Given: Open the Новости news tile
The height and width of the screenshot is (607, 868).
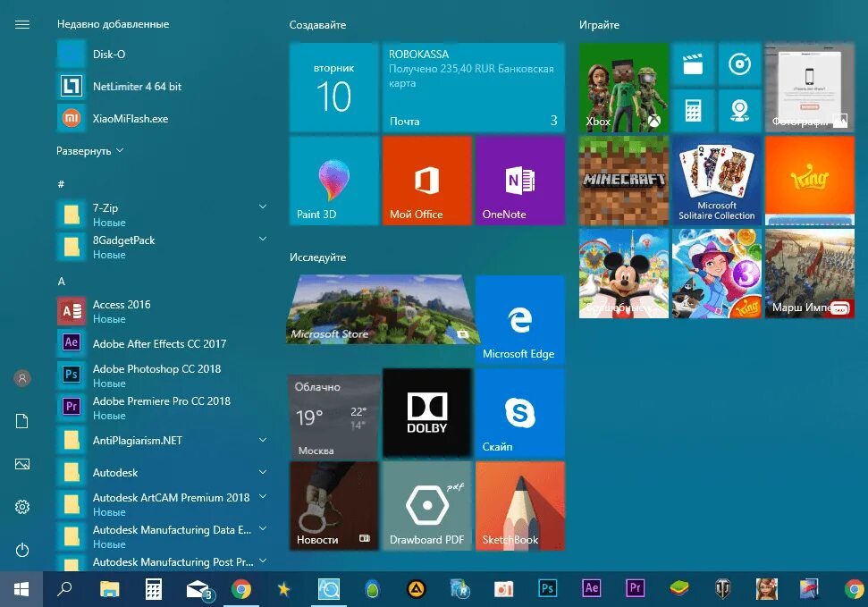Looking at the screenshot, I should [x=333, y=506].
